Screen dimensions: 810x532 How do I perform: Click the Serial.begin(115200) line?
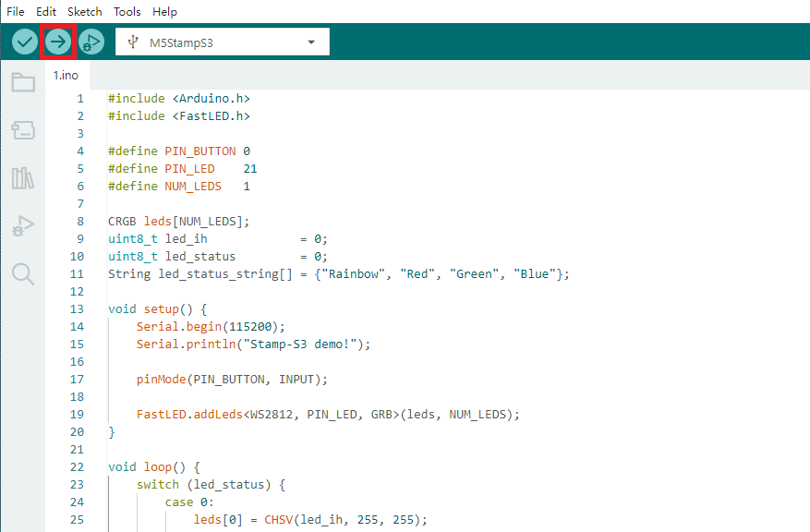211,326
